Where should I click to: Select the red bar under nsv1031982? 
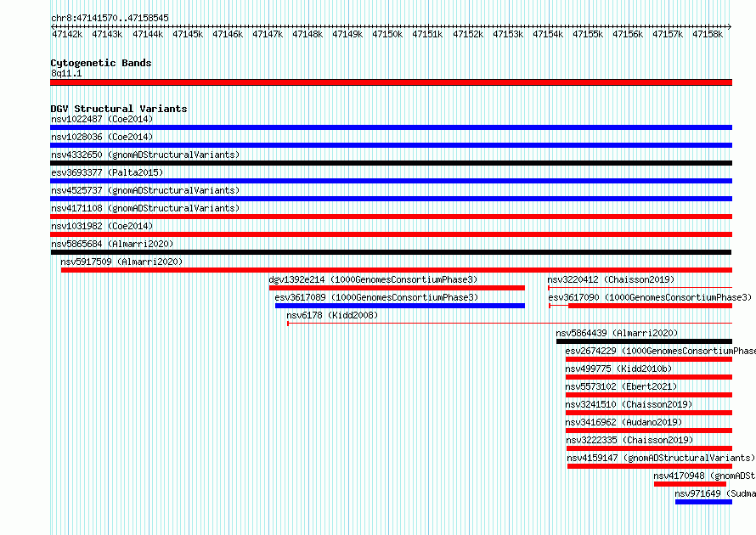click(391, 234)
